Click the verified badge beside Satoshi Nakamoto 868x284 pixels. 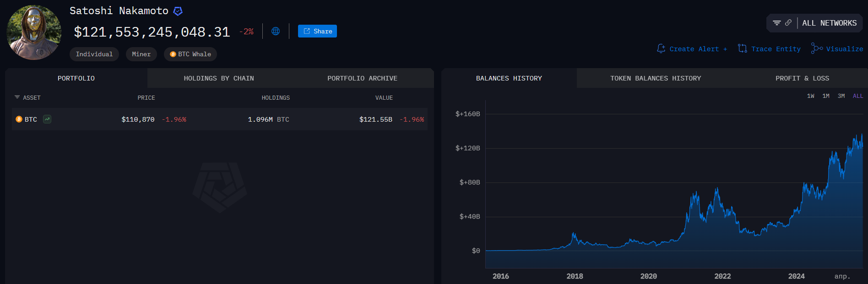178,11
